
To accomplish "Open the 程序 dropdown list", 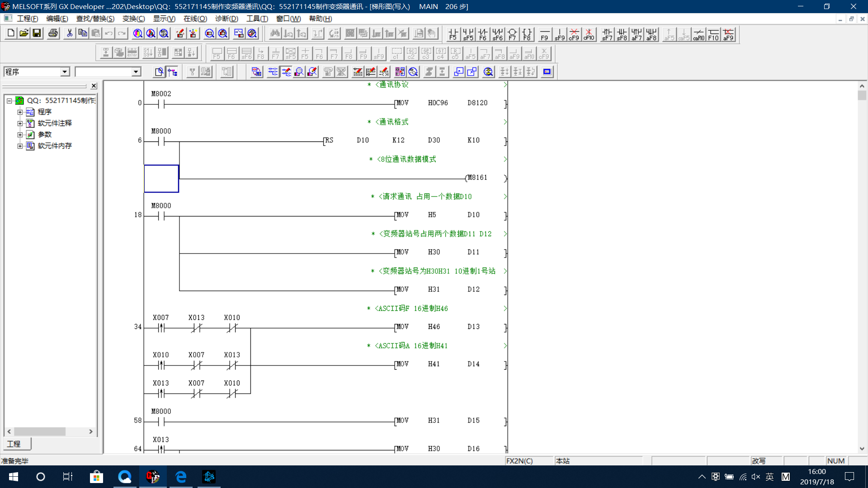I will click(65, 72).
